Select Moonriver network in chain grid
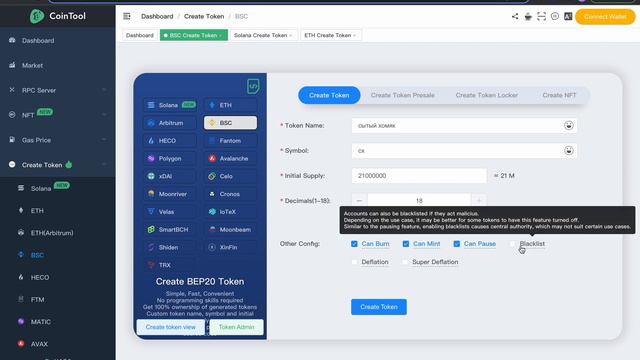This screenshot has width=640, height=360. point(169,194)
